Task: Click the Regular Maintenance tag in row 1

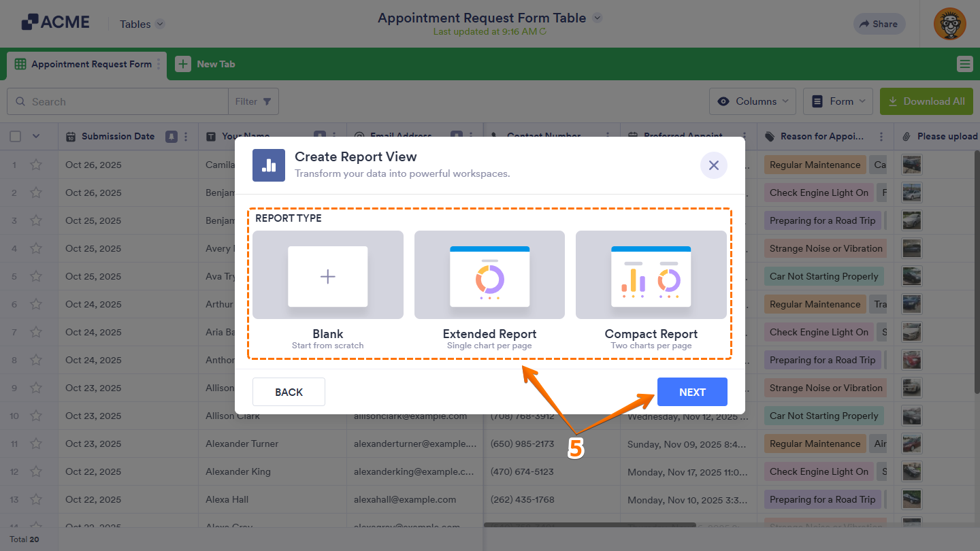Action: pyautogui.click(x=815, y=165)
